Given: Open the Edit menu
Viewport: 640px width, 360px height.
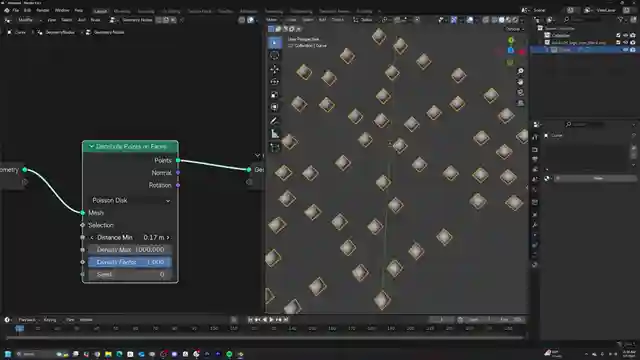Looking at the screenshot, I should tap(27, 10).
